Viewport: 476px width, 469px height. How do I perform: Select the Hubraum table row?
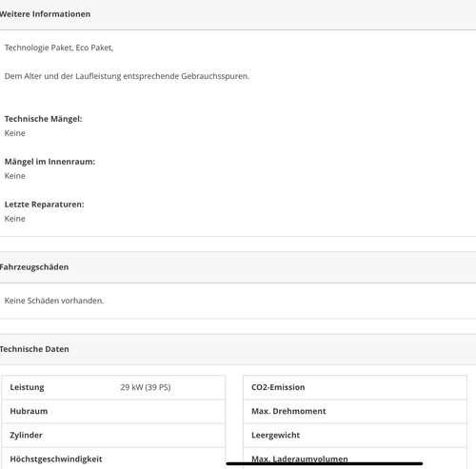(x=113, y=411)
